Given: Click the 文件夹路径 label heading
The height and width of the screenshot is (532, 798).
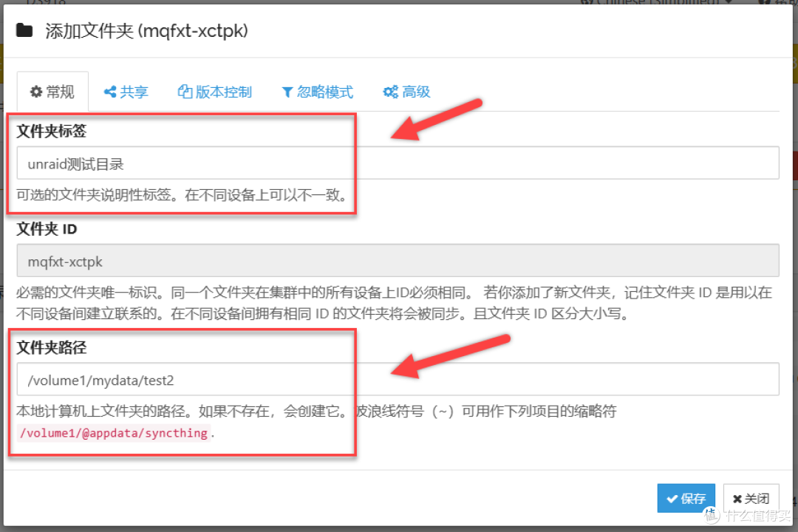Looking at the screenshot, I should point(52,348).
